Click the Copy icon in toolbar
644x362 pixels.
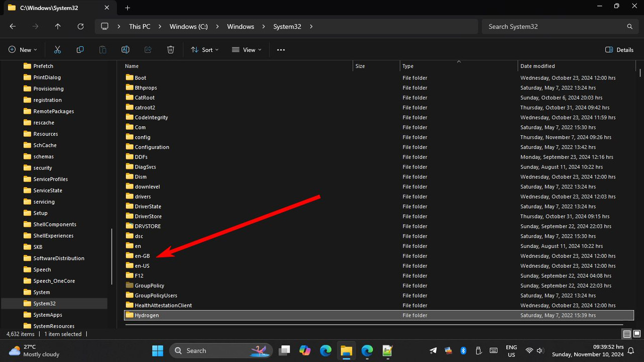tap(80, 50)
